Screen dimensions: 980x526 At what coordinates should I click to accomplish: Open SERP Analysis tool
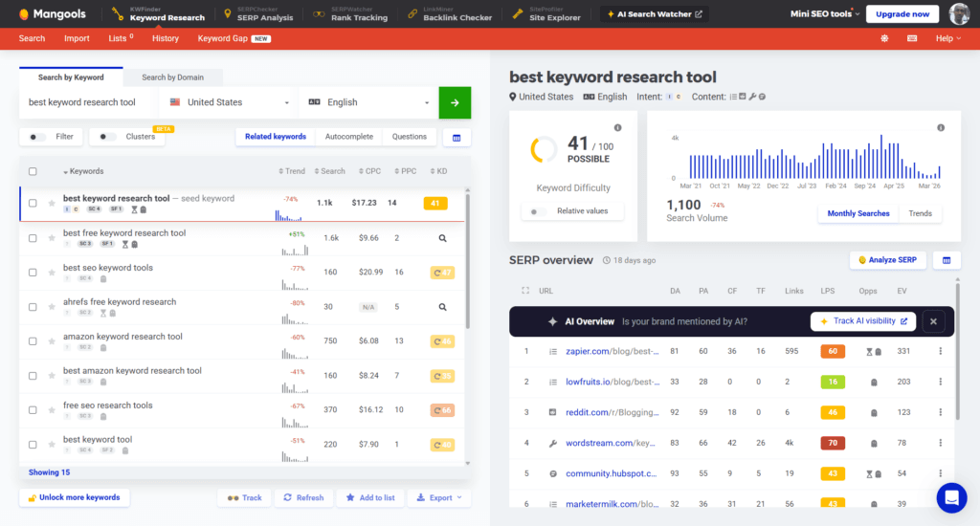tap(258, 13)
